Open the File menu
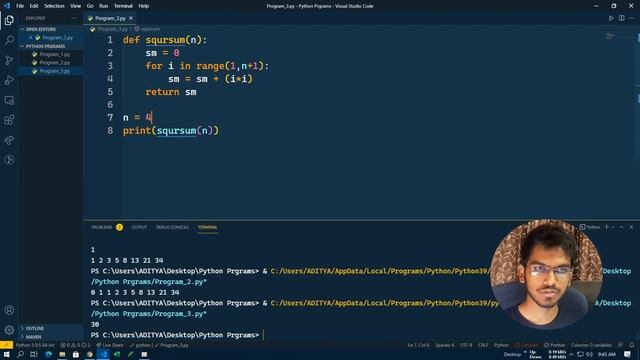This screenshot has width=640, height=360. click(20, 6)
